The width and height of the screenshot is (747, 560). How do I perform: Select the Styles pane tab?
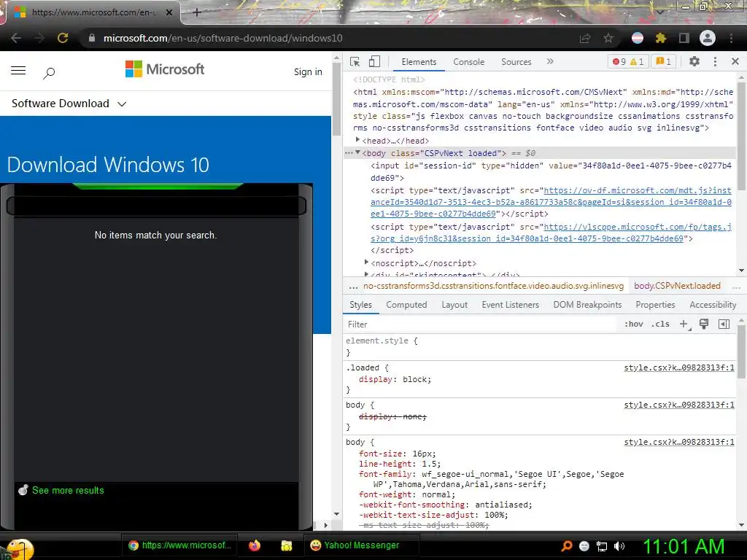360,305
